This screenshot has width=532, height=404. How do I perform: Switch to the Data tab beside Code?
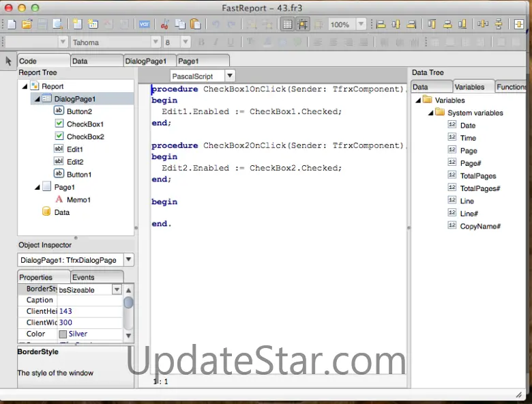(97, 61)
